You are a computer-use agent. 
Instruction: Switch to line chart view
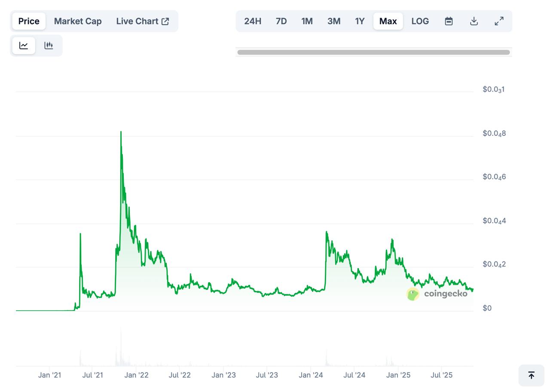point(24,46)
